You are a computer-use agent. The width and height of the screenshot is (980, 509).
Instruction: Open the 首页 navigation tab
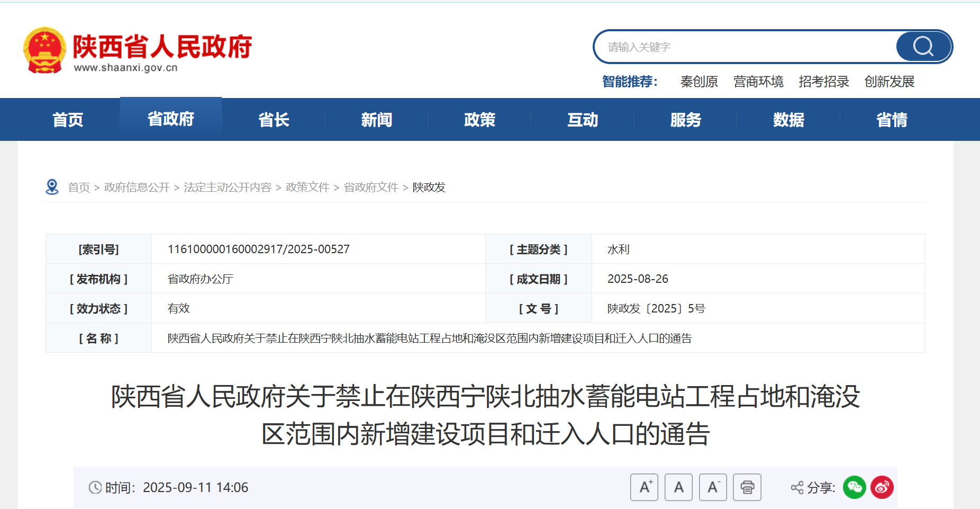68,120
